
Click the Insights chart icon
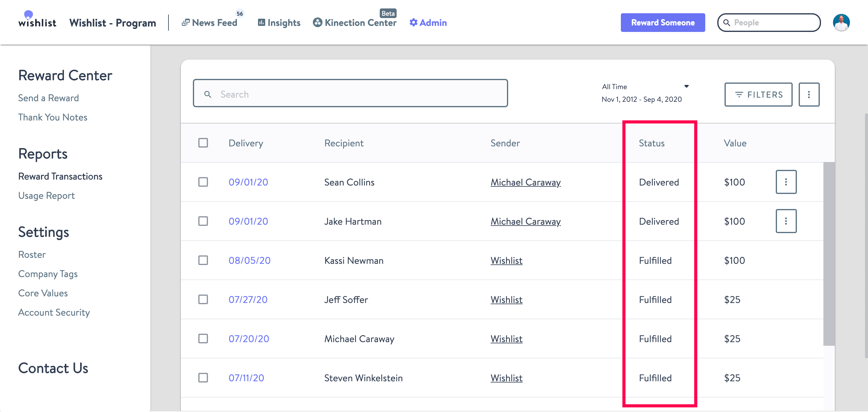[x=261, y=22]
